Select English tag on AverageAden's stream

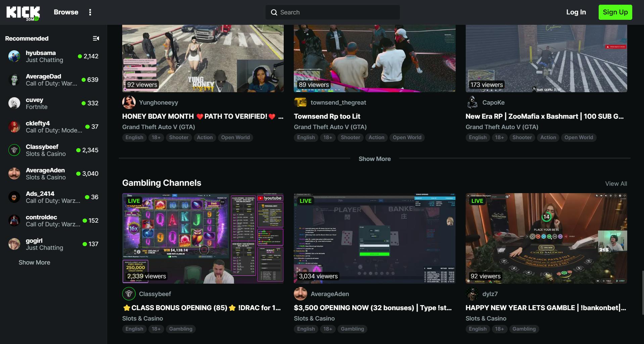[x=306, y=329]
